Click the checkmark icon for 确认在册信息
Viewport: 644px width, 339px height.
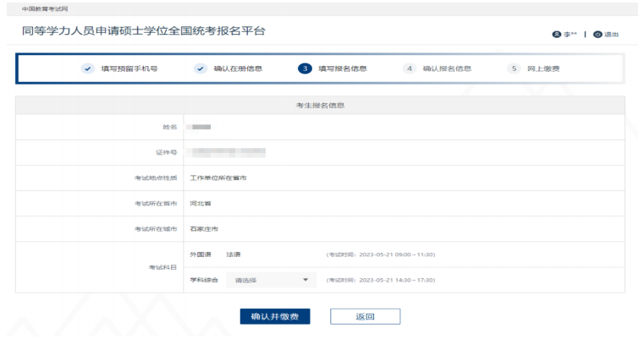point(200,68)
